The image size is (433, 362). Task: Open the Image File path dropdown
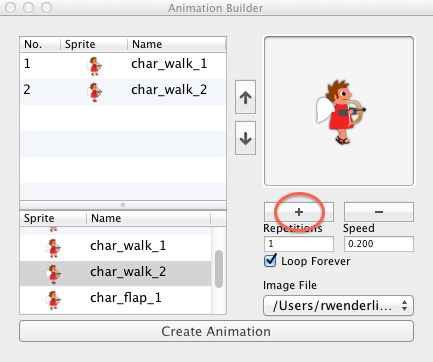[x=338, y=305]
